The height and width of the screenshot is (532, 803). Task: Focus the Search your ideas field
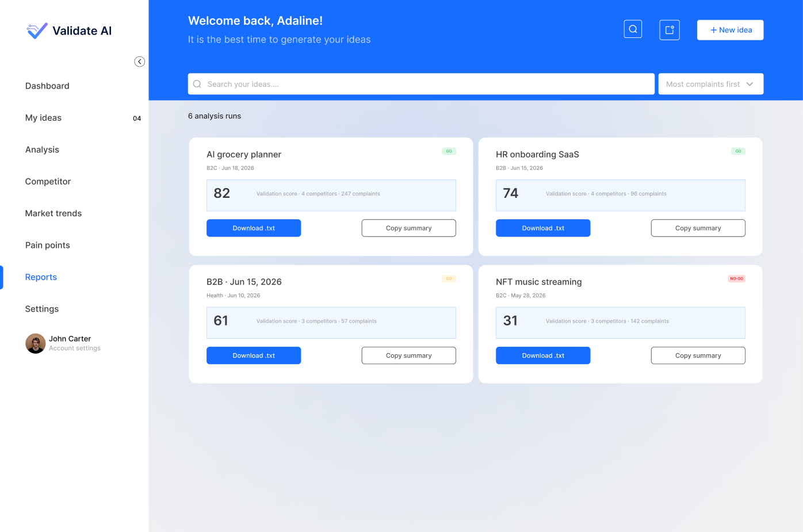click(x=421, y=84)
